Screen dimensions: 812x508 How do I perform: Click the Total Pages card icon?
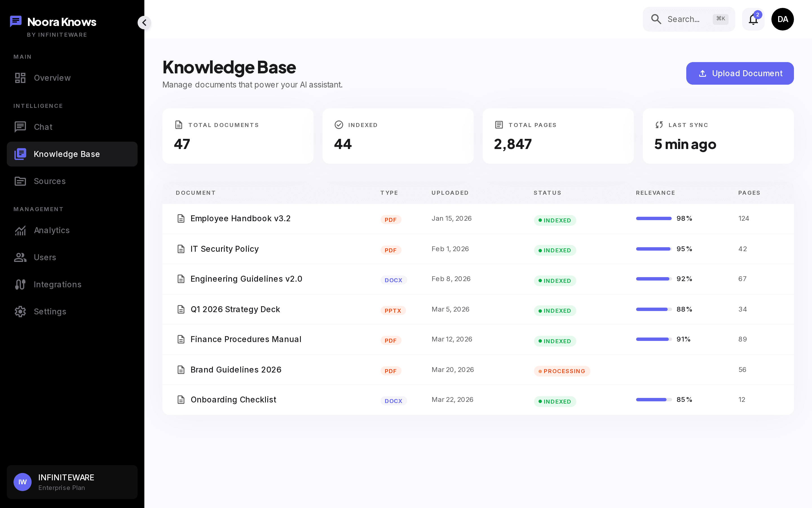click(499, 125)
